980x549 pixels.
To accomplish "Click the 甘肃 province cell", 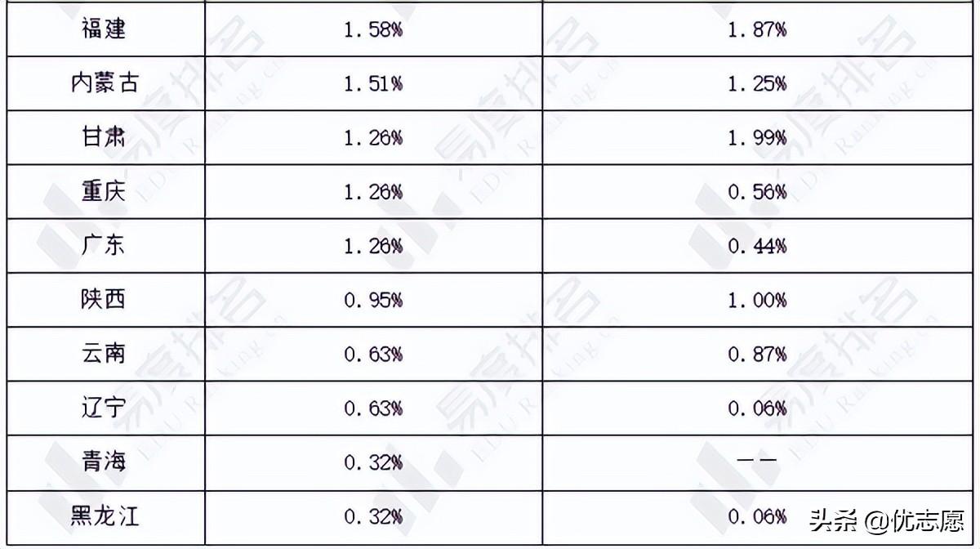I will click(x=104, y=137).
